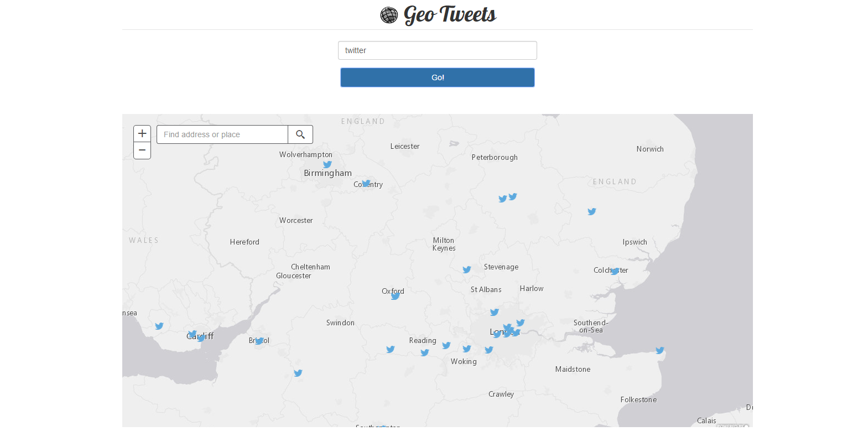Click the Folkestone label

(638, 399)
